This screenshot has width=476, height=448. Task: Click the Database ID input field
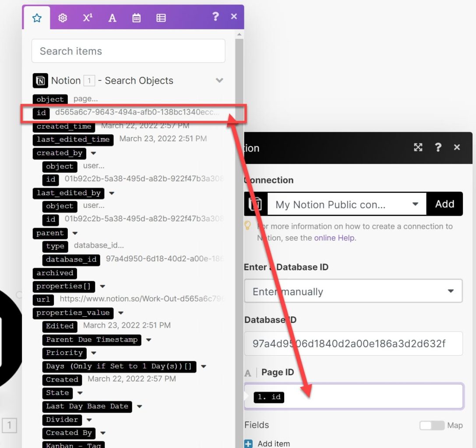[353, 343]
